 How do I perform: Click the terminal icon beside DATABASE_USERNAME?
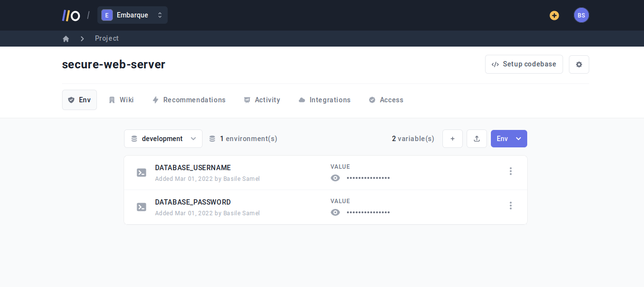[x=141, y=173]
